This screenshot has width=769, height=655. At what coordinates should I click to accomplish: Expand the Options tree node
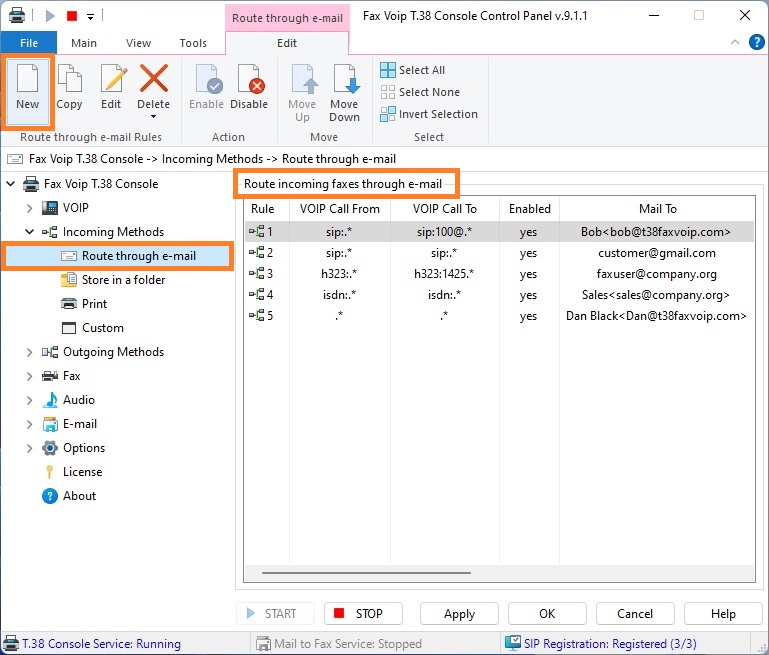[29, 448]
